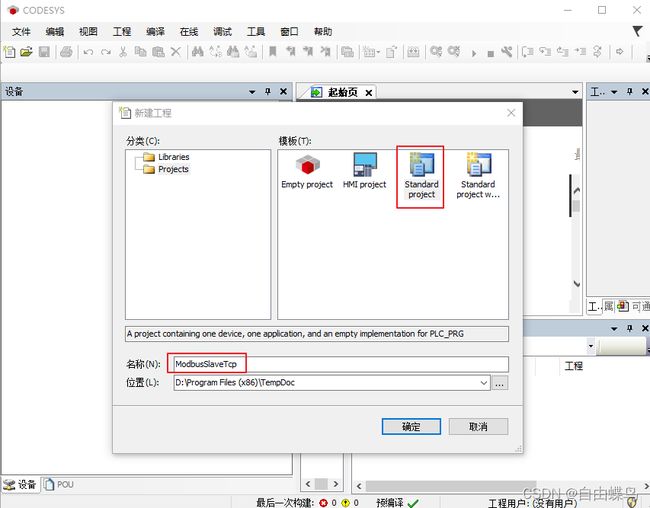Open the 工具 menu
Viewport: 650px width, 508px height.
[256, 32]
